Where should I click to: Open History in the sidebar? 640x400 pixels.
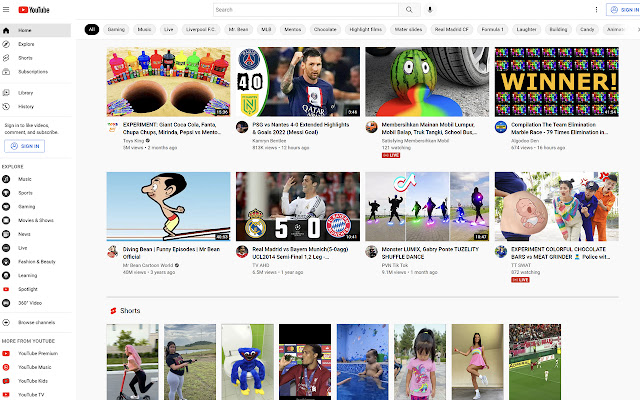36,107
